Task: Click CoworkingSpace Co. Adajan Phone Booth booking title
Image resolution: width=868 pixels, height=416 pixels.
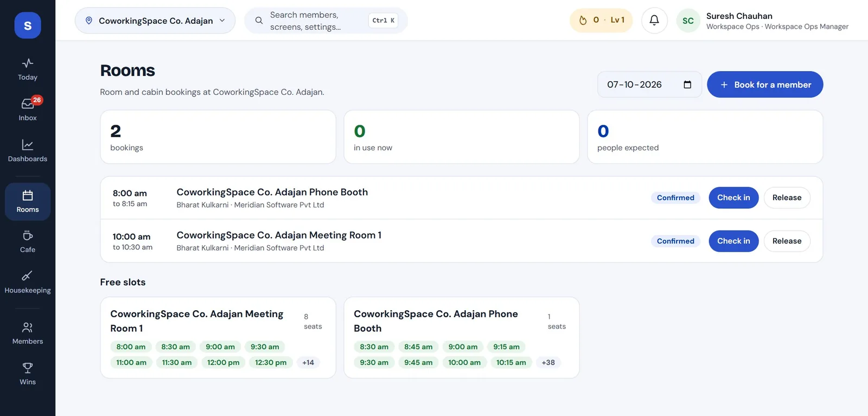Action: tap(272, 192)
